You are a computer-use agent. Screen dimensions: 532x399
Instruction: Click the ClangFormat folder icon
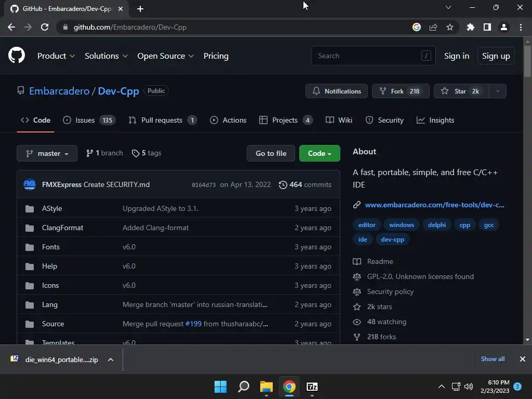30,228
